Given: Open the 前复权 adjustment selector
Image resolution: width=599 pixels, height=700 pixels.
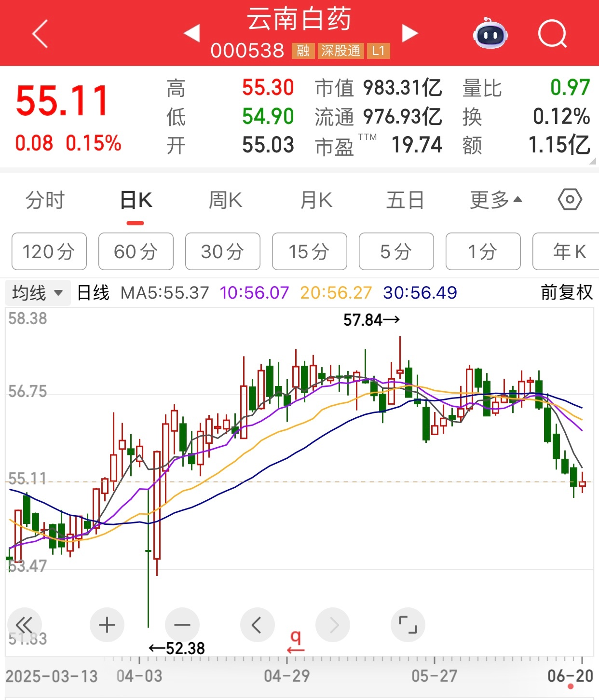Looking at the screenshot, I should pyautogui.click(x=567, y=292).
